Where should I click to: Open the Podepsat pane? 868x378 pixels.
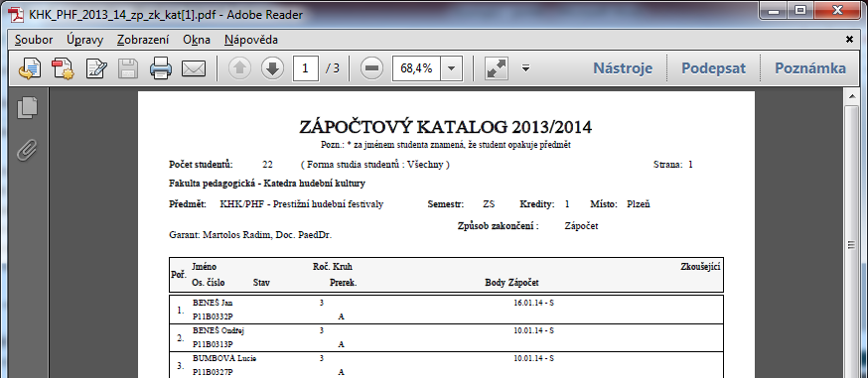(713, 68)
